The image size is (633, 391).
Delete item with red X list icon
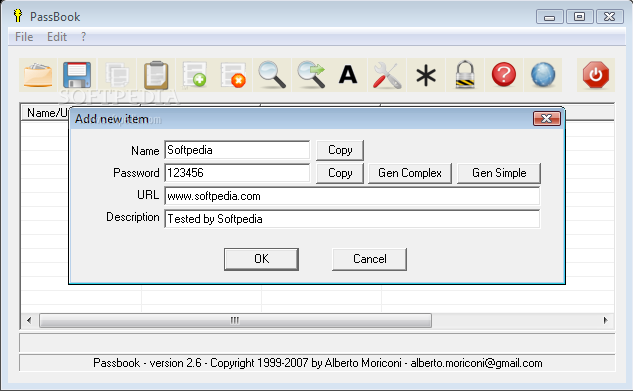coord(233,75)
